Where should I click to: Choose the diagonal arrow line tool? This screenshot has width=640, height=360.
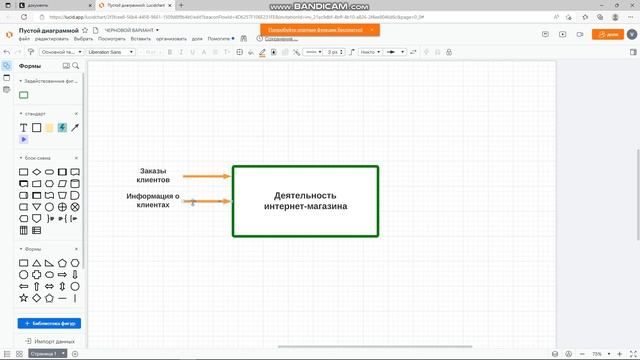(x=75, y=128)
